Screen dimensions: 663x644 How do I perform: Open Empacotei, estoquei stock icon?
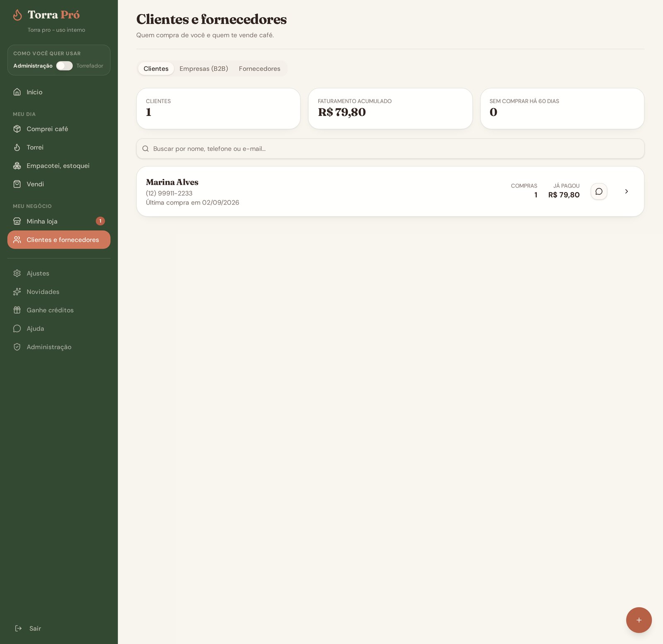[17, 166]
